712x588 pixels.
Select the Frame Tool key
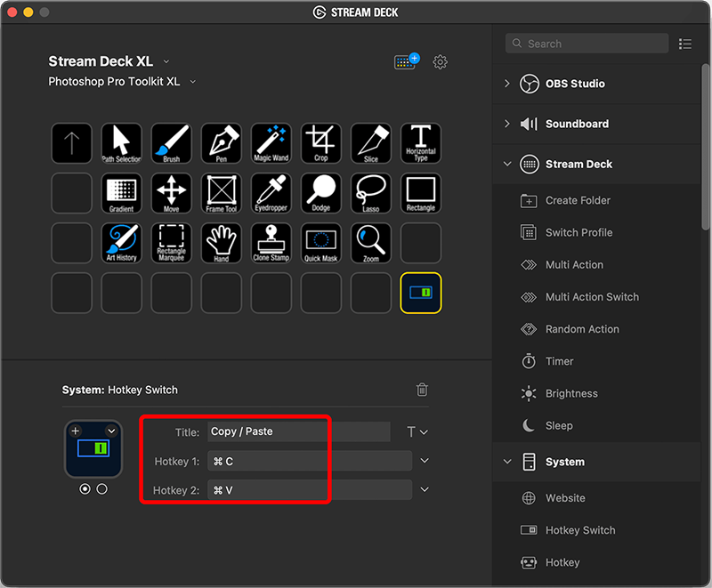click(221, 193)
